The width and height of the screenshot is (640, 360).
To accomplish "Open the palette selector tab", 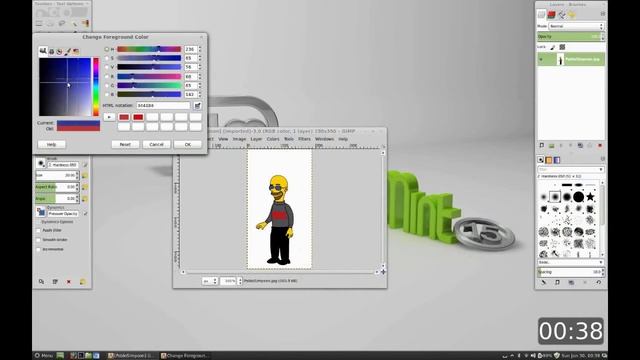I will 76,51.
